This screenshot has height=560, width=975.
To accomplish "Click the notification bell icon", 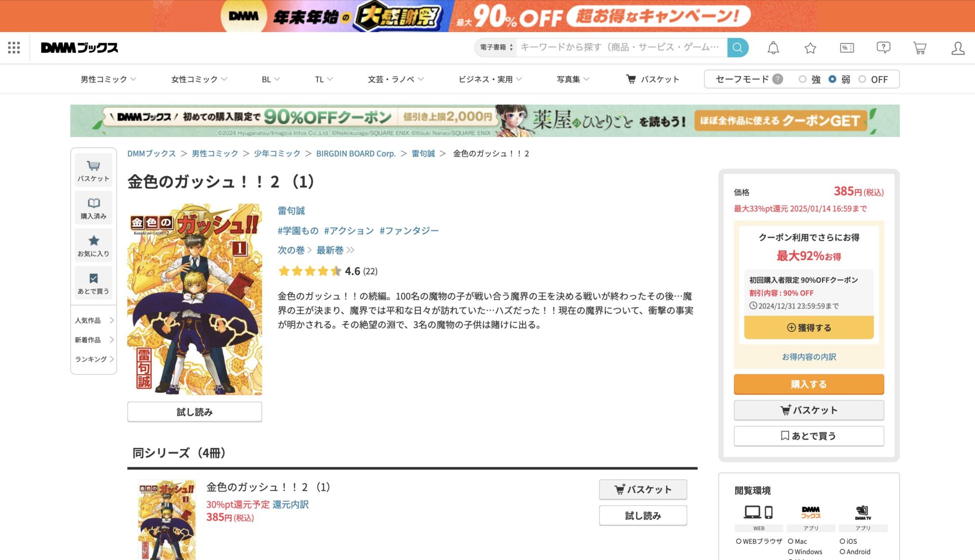I will pyautogui.click(x=773, y=48).
